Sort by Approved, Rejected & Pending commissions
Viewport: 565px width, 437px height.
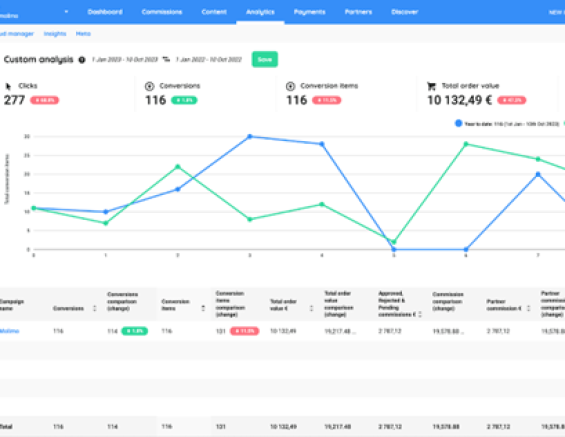420,315
